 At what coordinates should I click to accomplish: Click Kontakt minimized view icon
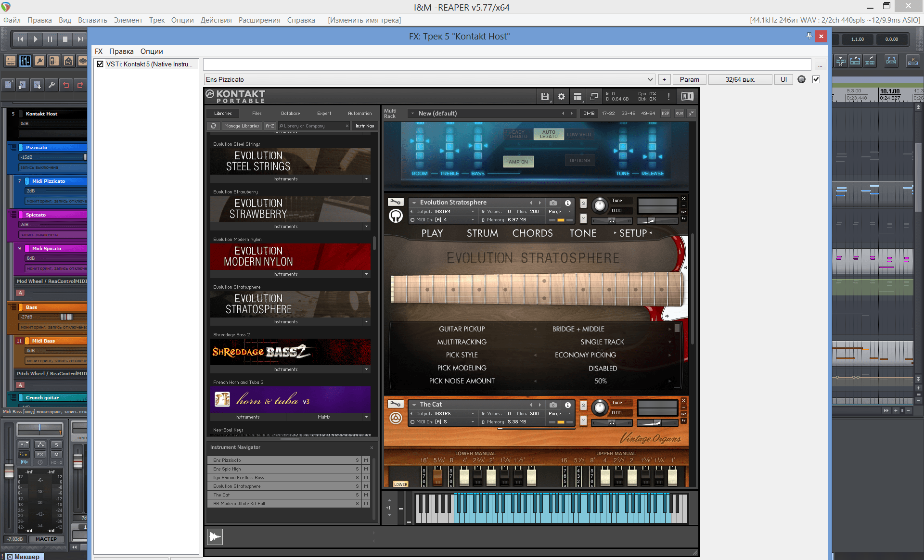[594, 96]
